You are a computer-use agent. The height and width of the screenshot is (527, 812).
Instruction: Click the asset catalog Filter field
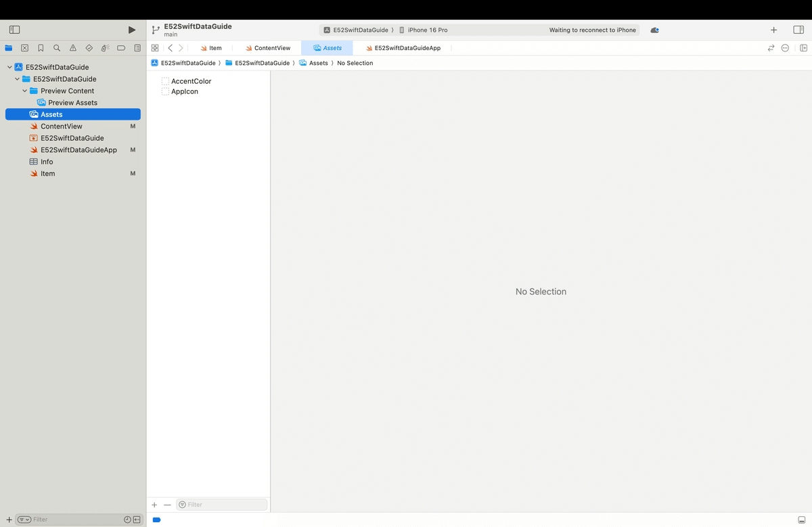[222, 505]
